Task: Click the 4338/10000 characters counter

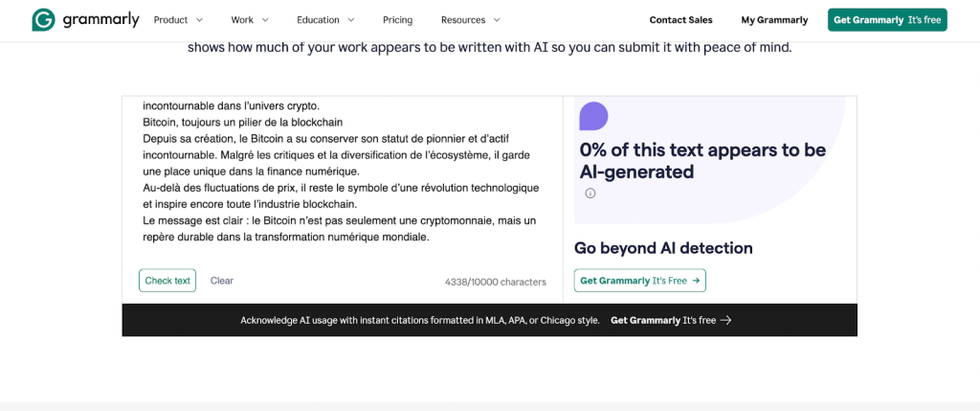Action: pyautogui.click(x=495, y=282)
